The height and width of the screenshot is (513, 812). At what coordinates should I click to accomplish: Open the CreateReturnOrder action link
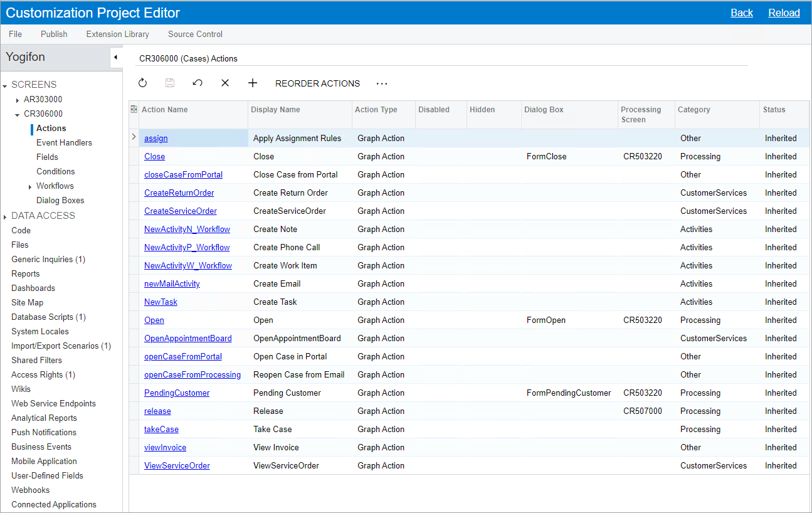click(x=179, y=193)
